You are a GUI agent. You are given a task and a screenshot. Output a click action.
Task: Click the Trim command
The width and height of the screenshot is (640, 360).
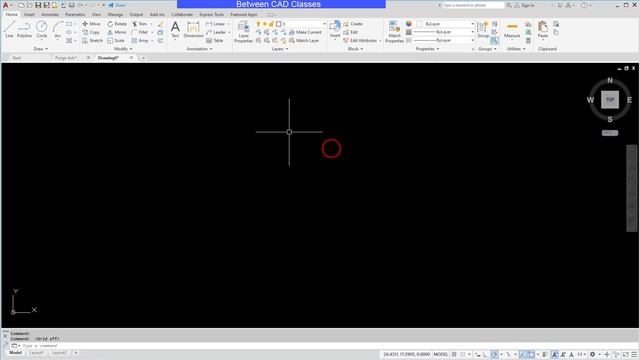click(140, 24)
